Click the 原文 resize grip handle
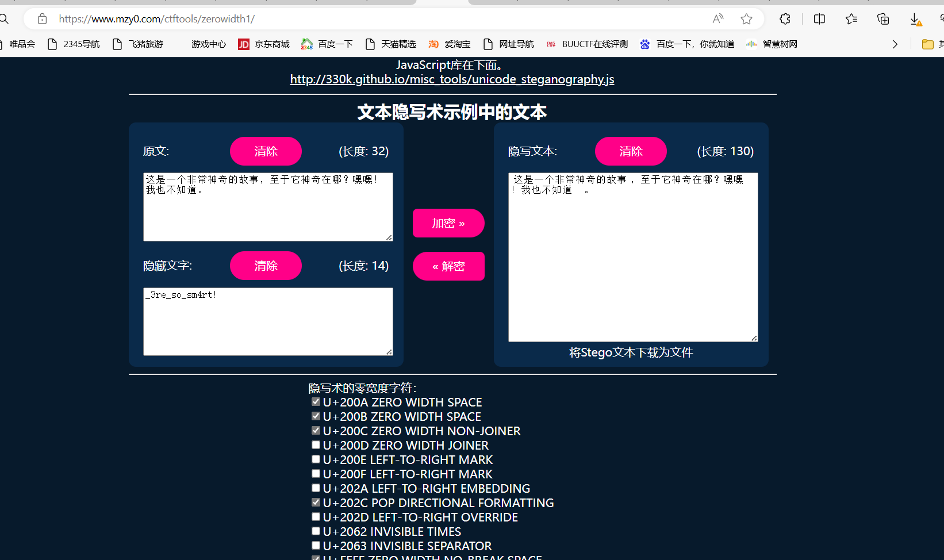The height and width of the screenshot is (560, 944). (389, 237)
